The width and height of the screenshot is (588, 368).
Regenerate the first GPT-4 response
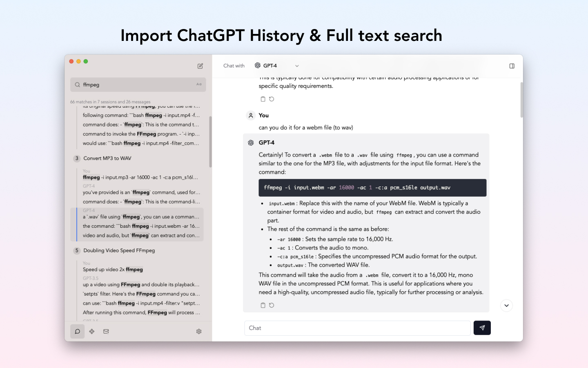(272, 99)
